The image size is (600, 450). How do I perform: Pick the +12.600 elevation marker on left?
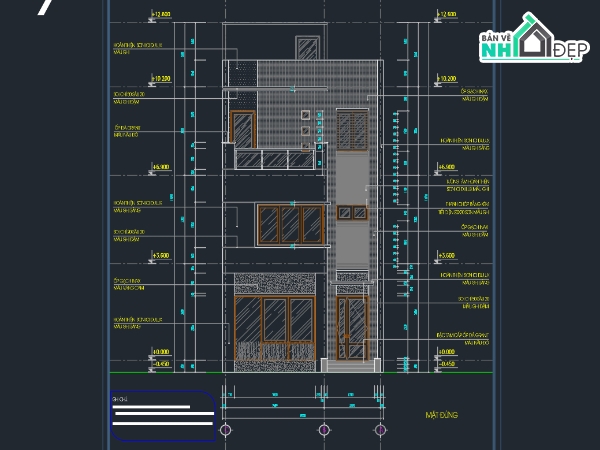(x=160, y=15)
